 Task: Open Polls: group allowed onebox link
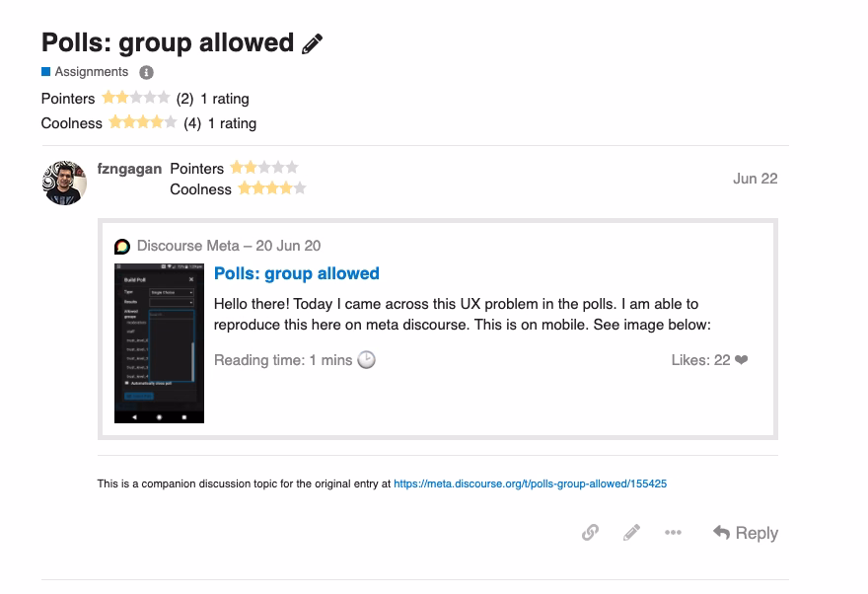(297, 273)
